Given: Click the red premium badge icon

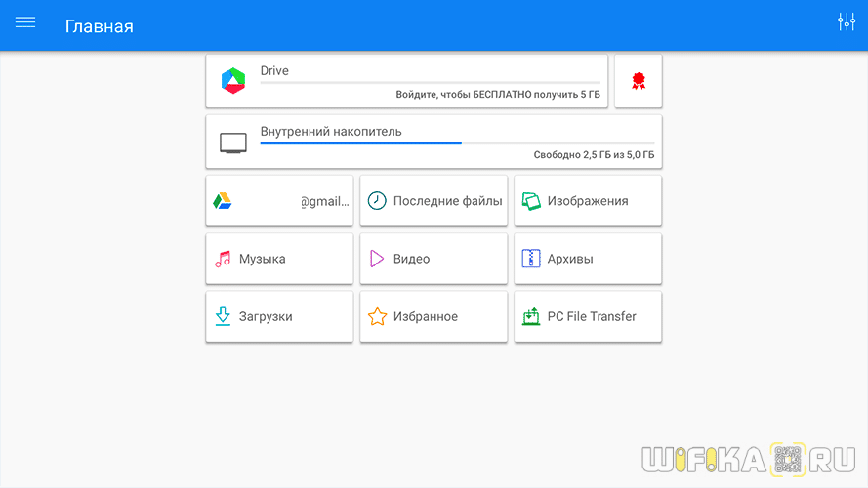Looking at the screenshot, I should [639, 81].
